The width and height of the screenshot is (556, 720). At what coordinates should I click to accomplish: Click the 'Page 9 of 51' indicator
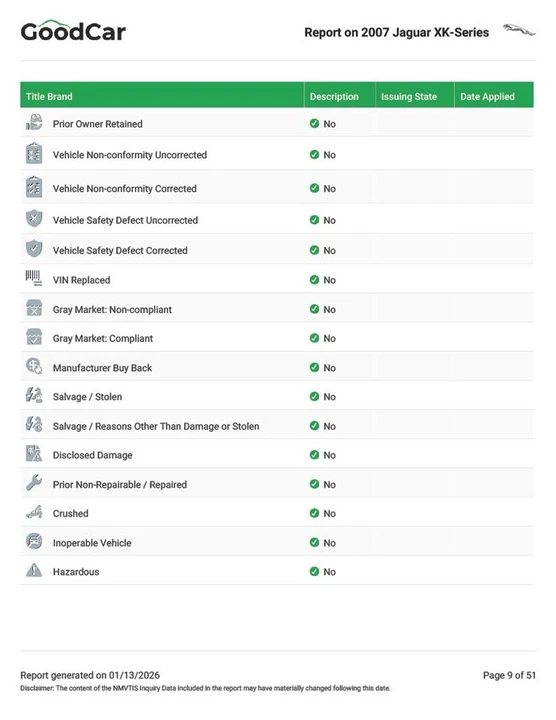click(509, 675)
